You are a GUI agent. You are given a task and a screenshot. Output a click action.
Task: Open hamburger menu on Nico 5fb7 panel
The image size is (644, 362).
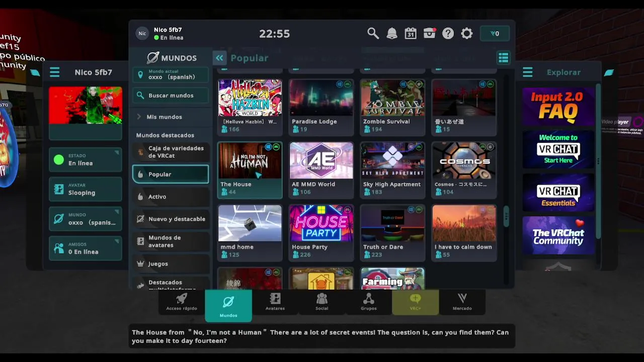point(55,72)
